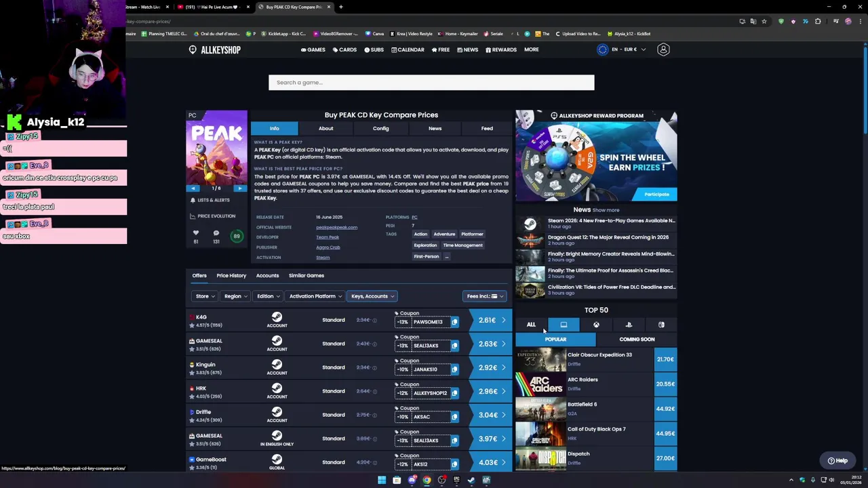Click the Help chat button
The height and width of the screenshot is (488, 868).
(x=837, y=460)
